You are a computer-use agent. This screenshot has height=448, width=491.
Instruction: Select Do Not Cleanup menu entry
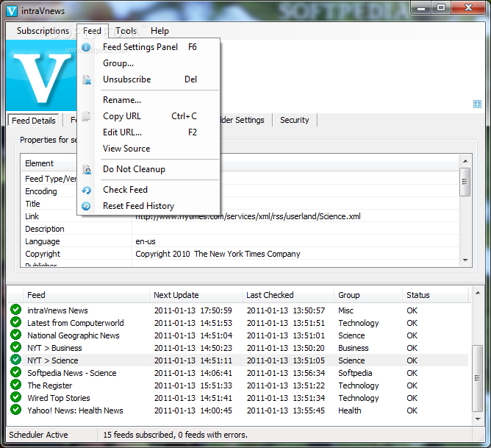(x=148, y=169)
